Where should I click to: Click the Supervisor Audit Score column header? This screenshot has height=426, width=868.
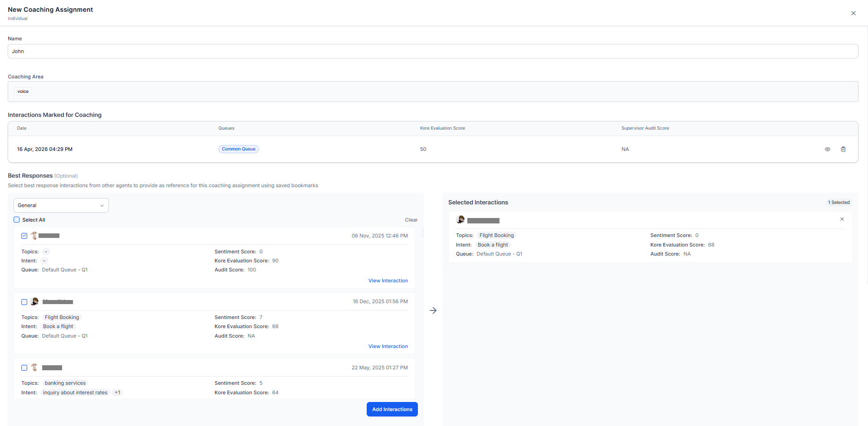645,128
